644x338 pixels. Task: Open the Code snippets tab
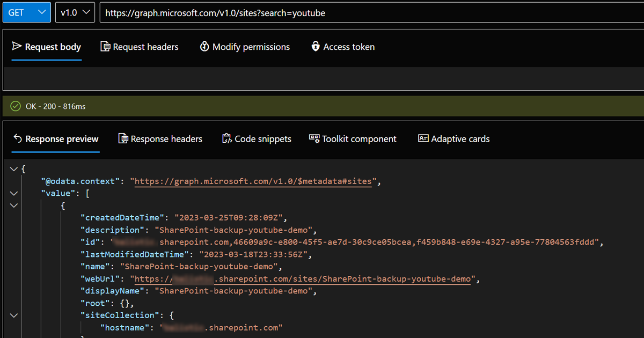257,139
